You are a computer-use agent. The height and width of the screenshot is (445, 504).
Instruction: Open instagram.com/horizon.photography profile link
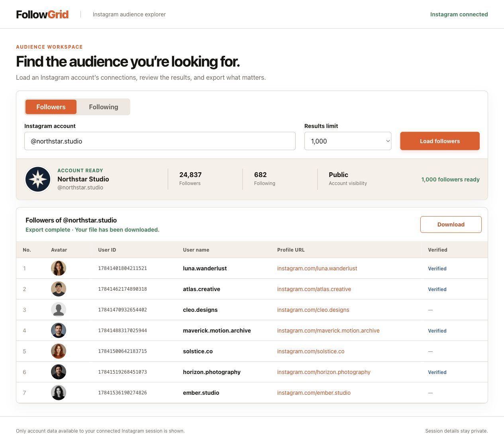click(x=324, y=372)
